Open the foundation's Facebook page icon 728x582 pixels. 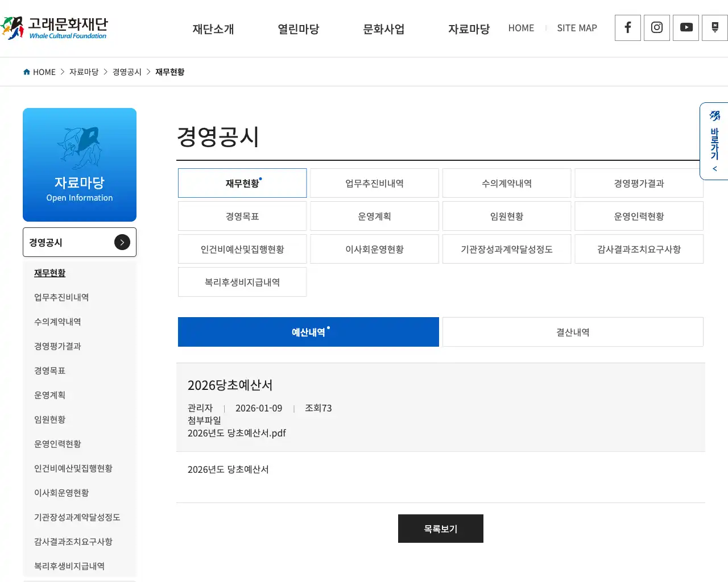tap(627, 28)
